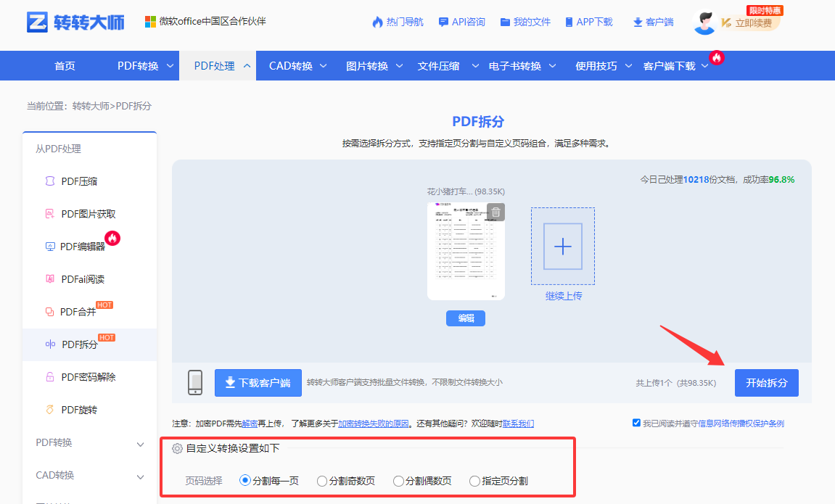Select the 分割每一页 radio option

click(x=245, y=481)
